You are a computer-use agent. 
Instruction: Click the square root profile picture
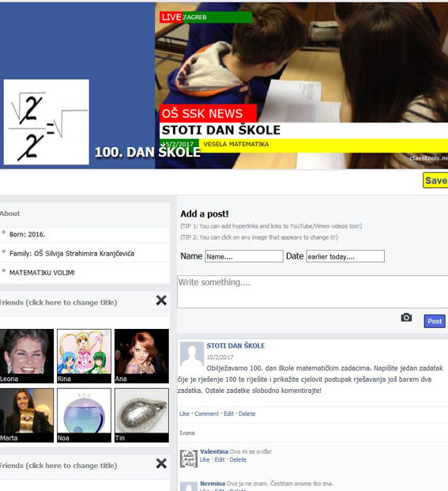click(47, 122)
